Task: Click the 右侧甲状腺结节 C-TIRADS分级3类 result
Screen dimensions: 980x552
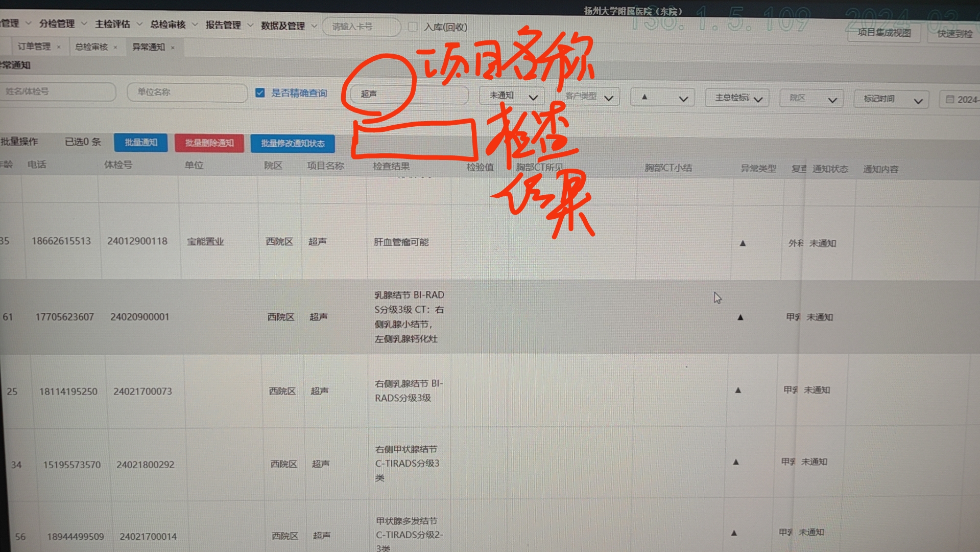Action: click(407, 464)
